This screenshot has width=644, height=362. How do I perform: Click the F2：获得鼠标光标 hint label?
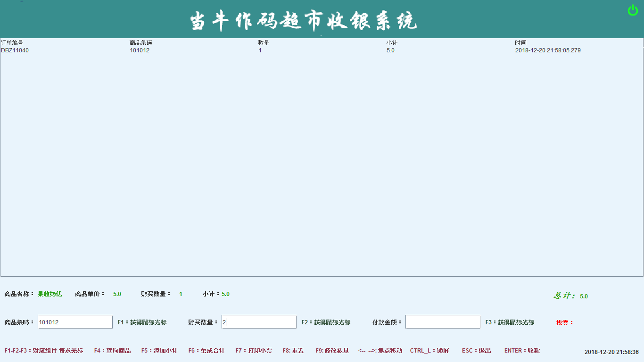point(326,322)
